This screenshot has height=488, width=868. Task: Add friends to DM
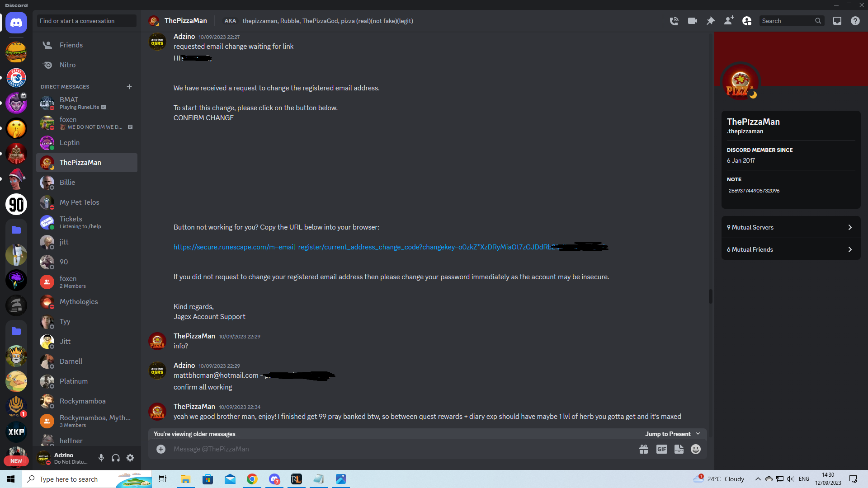pos(729,21)
